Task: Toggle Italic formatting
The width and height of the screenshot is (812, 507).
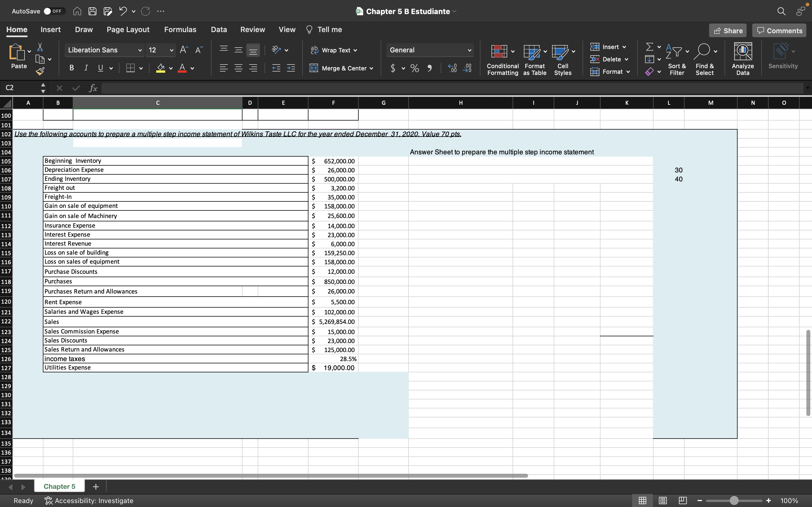Action: 86,68
